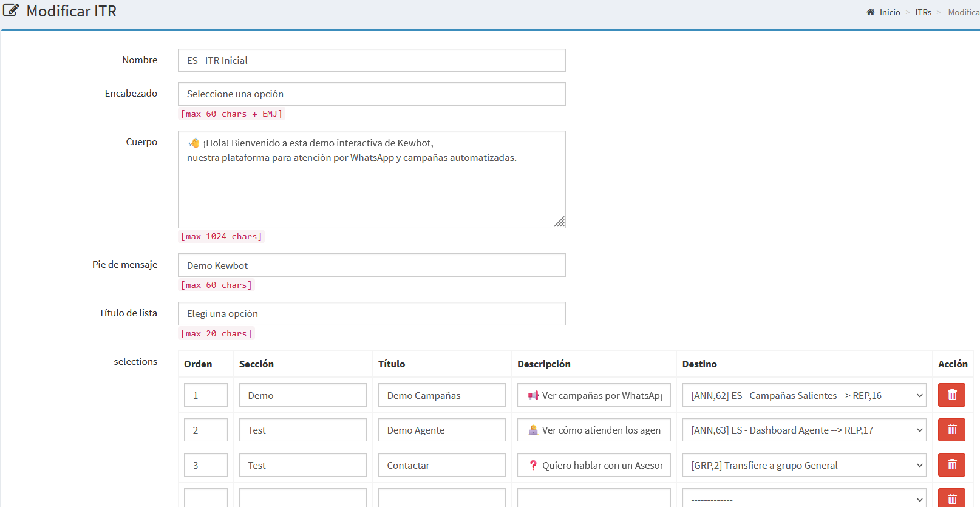The height and width of the screenshot is (507, 980).
Task: Edit Título field Demo Campañas
Action: click(x=442, y=395)
